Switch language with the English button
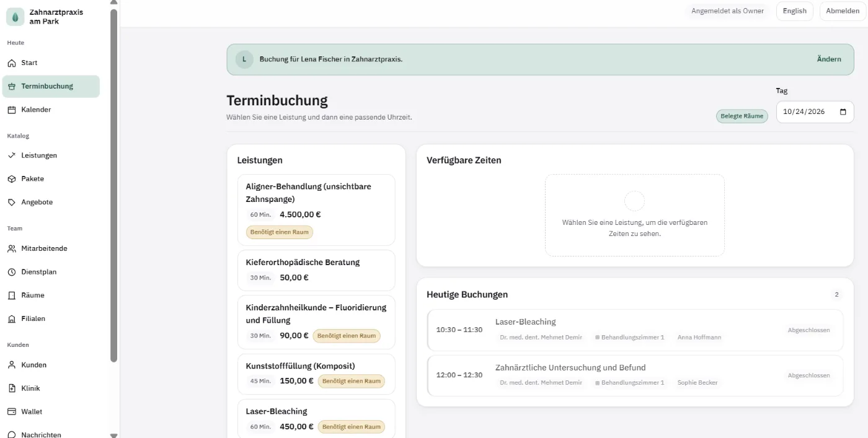The image size is (868, 438). click(794, 11)
